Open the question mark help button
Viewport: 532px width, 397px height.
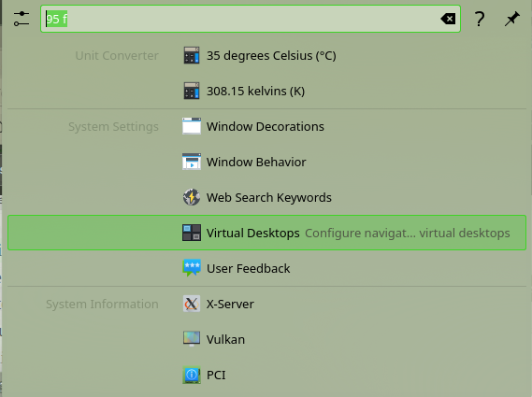479,19
